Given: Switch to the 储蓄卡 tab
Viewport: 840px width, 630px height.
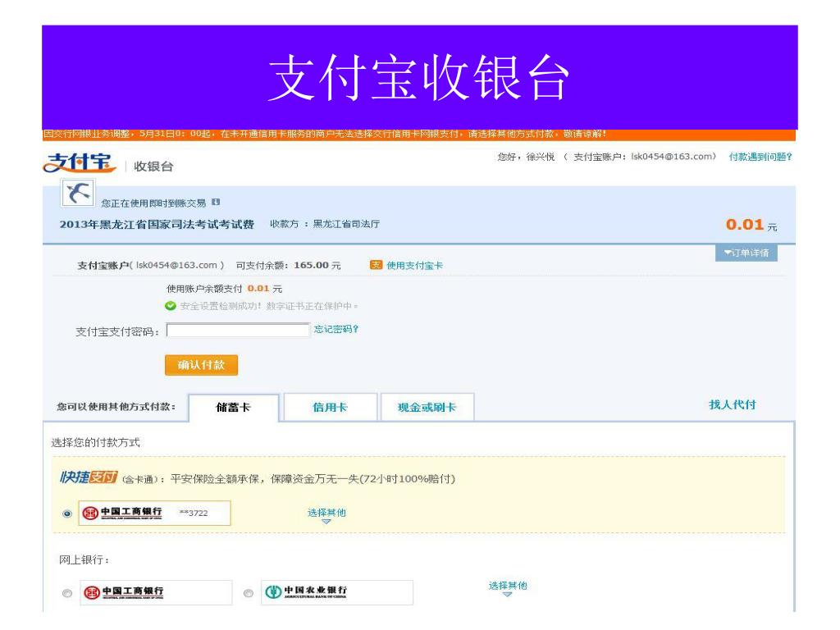Looking at the screenshot, I should [x=234, y=407].
